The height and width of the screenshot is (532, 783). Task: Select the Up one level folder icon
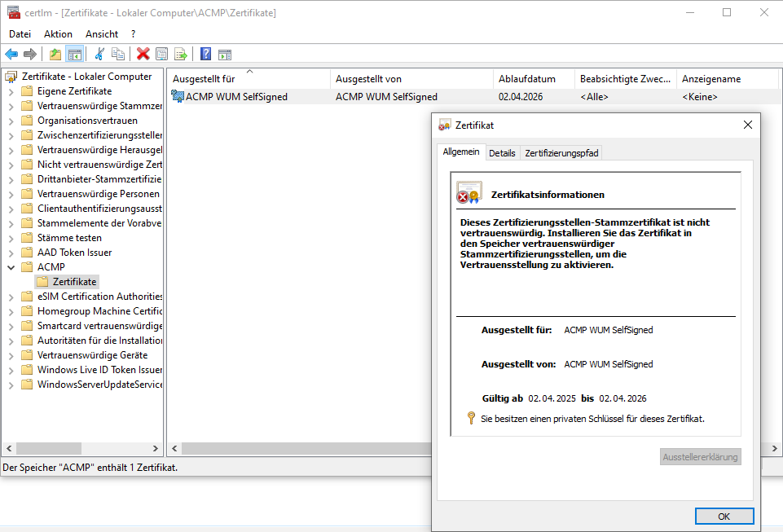pyautogui.click(x=55, y=54)
